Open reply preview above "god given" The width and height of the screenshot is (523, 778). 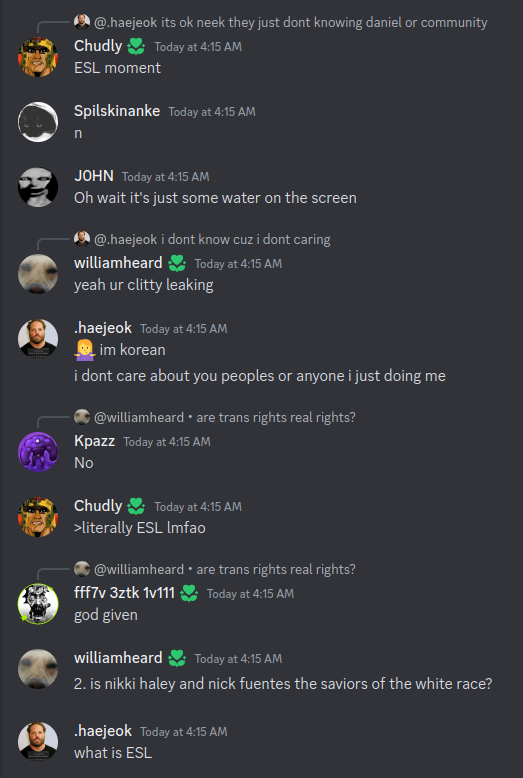(225, 569)
